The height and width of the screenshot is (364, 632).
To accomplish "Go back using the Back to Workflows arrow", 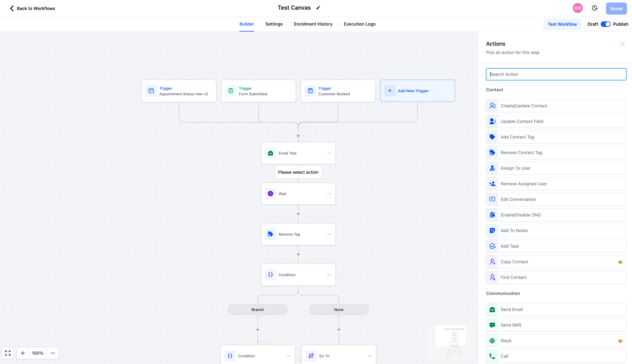I will 12,9.
